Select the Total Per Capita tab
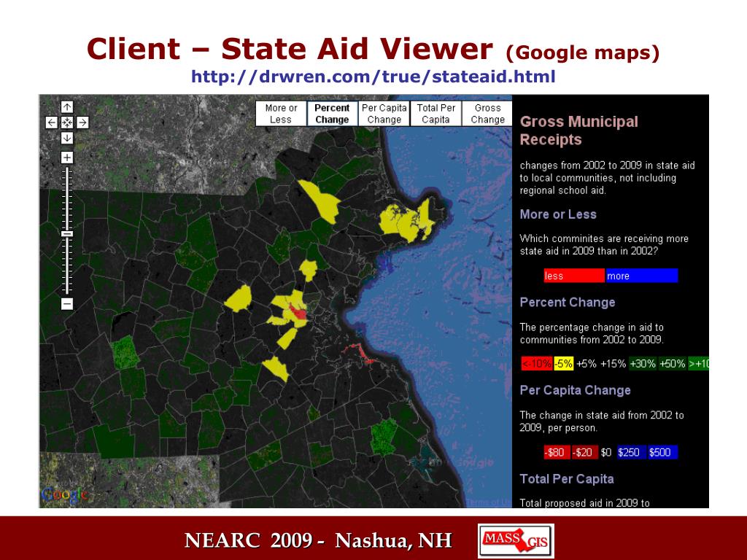This screenshot has width=747, height=560. click(436, 114)
